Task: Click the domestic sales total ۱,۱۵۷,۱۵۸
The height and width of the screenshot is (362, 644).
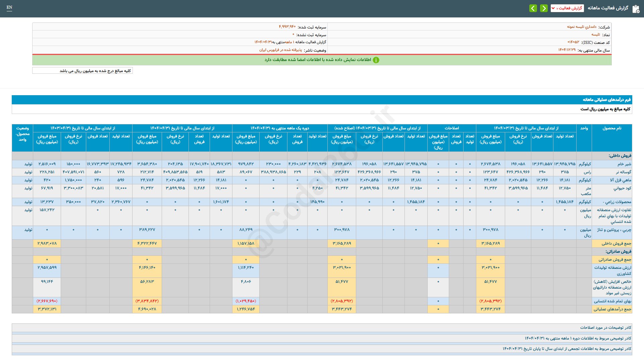Action: (246, 243)
